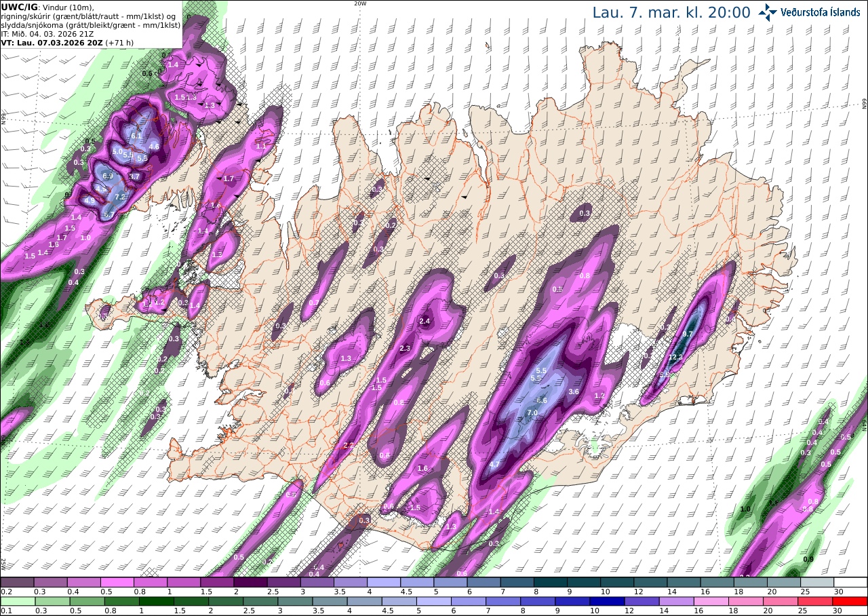Screen dimensions: 868x616
Task: Click the 12.3 precipitation value on the map
Action: pos(675,357)
